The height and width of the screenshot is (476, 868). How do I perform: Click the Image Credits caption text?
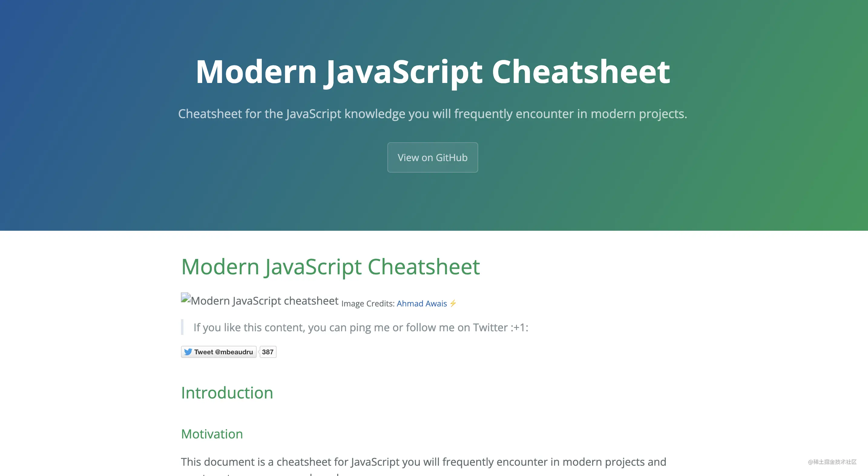367,303
